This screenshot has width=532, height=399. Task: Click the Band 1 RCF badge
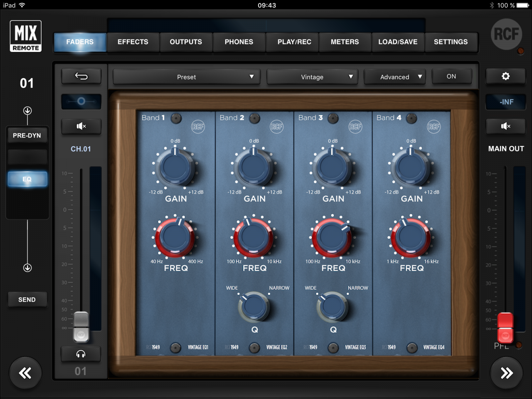coord(198,126)
